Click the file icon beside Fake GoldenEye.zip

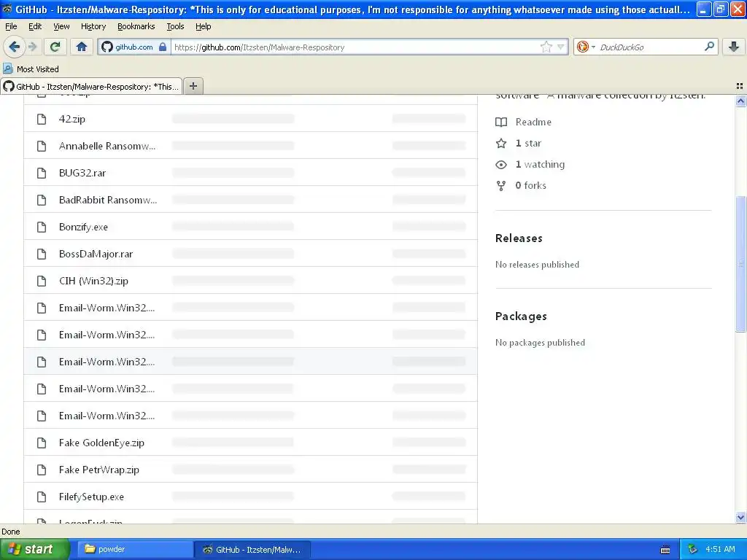pyautogui.click(x=42, y=443)
